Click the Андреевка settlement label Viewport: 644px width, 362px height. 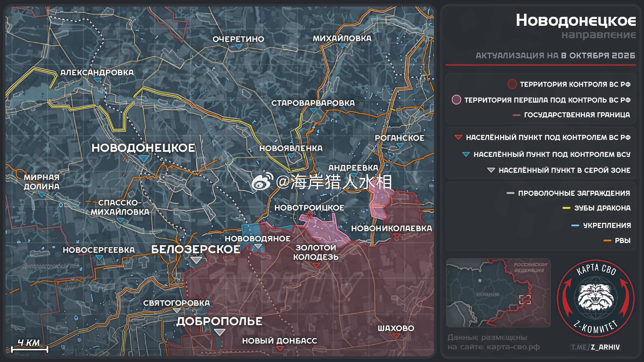pos(353,168)
